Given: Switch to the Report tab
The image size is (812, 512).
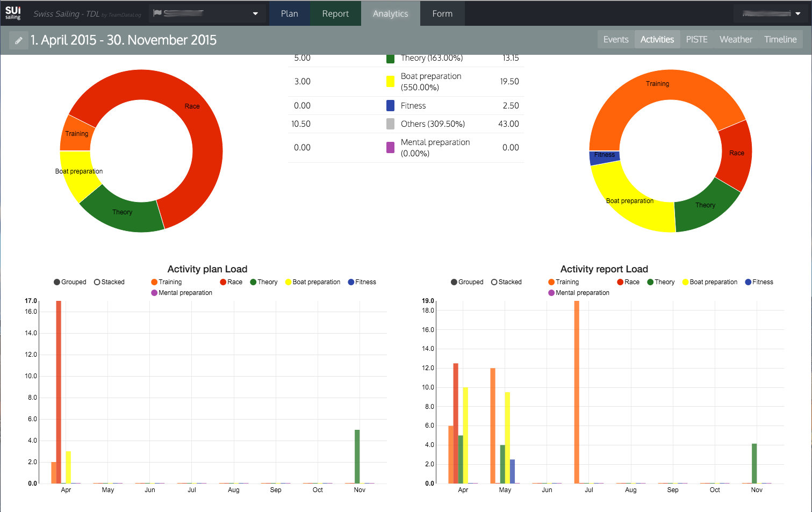Looking at the screenshot, I should pos(335,13).
